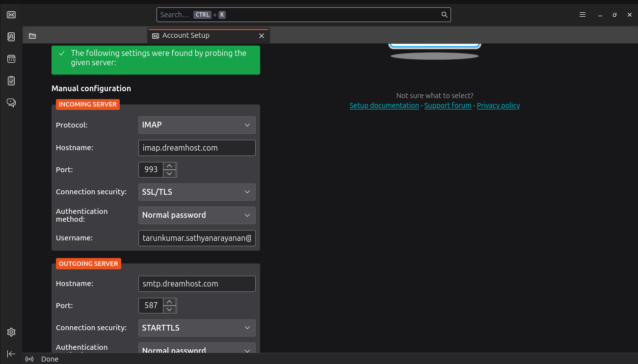Expand the incoming Protocol IMAP dropdown
This screenshot has width=638, height=364.
click(x=197, y=125)
